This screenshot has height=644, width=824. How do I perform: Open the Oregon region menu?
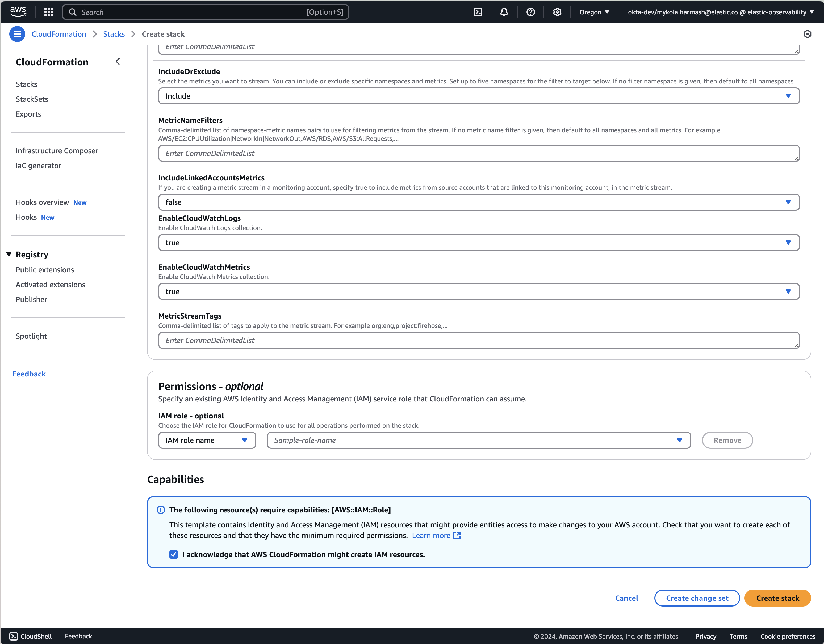[594, 12]
